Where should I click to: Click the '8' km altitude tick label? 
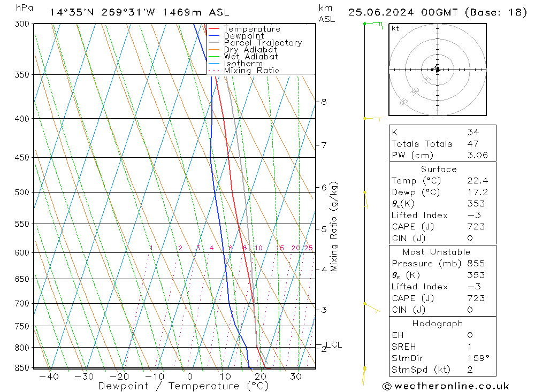click(x=324, y=102)
